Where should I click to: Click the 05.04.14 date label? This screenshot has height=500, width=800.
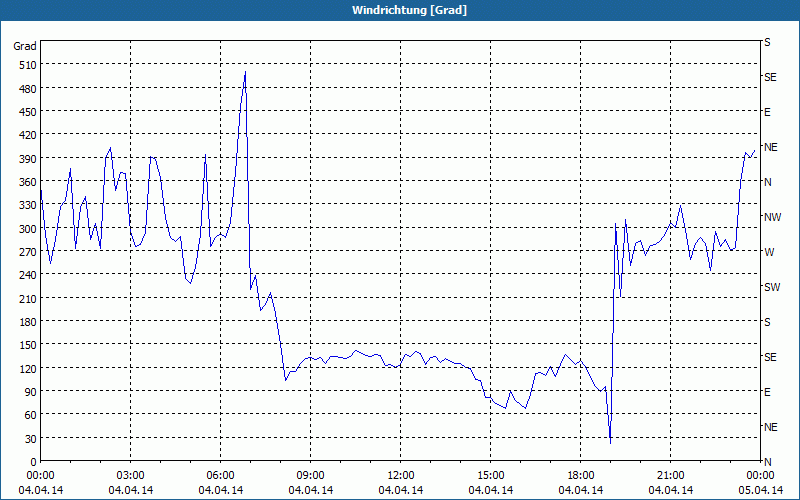[760, 490]
